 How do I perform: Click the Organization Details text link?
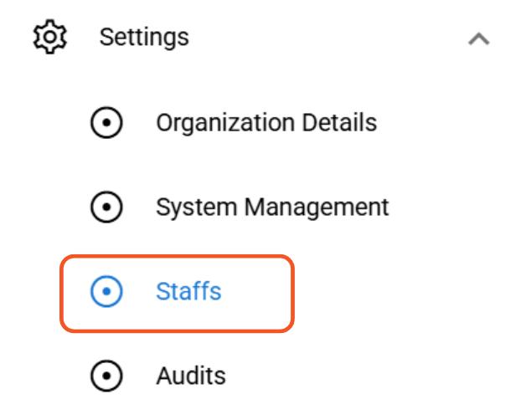(266, 124)
